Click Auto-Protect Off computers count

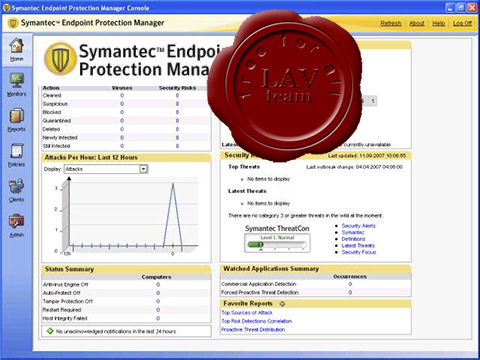point(158,293)
